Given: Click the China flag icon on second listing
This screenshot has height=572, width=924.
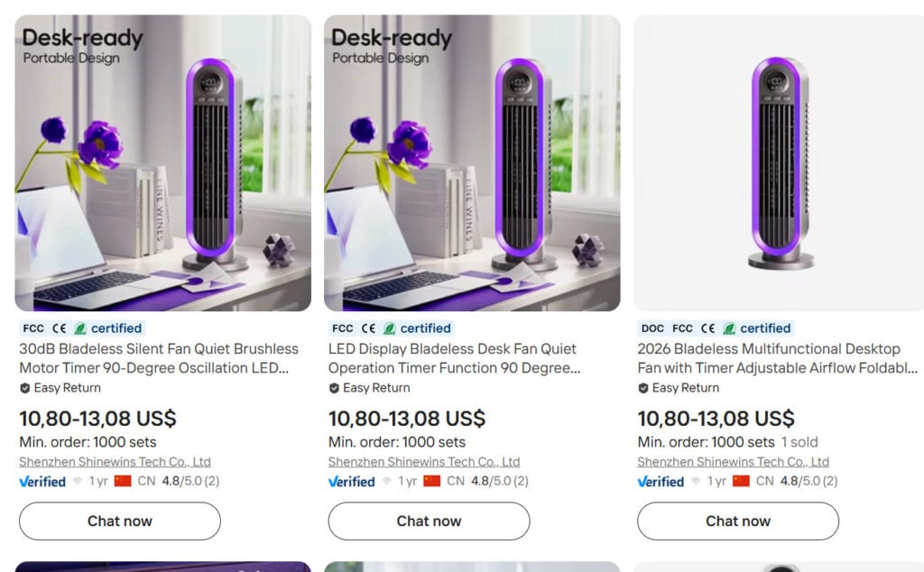Looking at the screenshot, I should 432,481.
